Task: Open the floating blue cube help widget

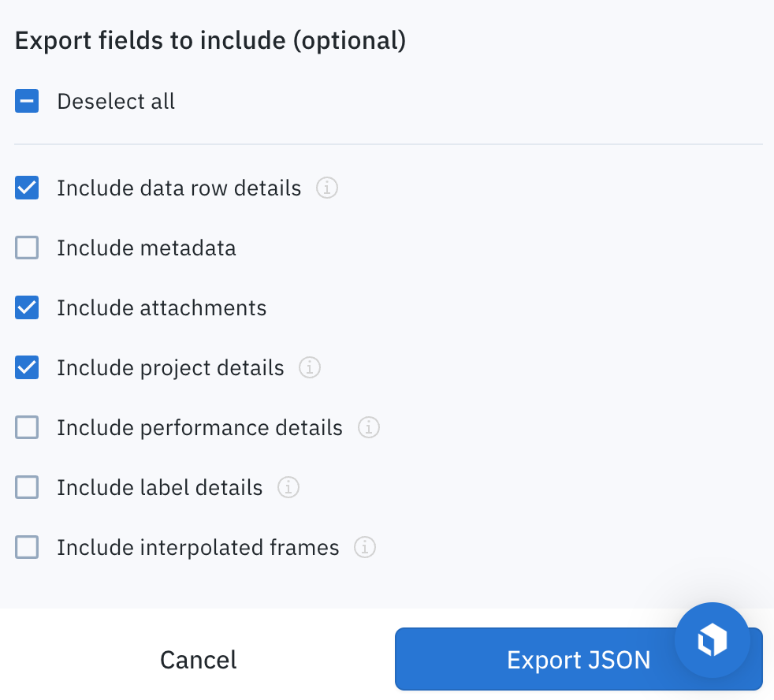Action: click(x=712, y=640)
